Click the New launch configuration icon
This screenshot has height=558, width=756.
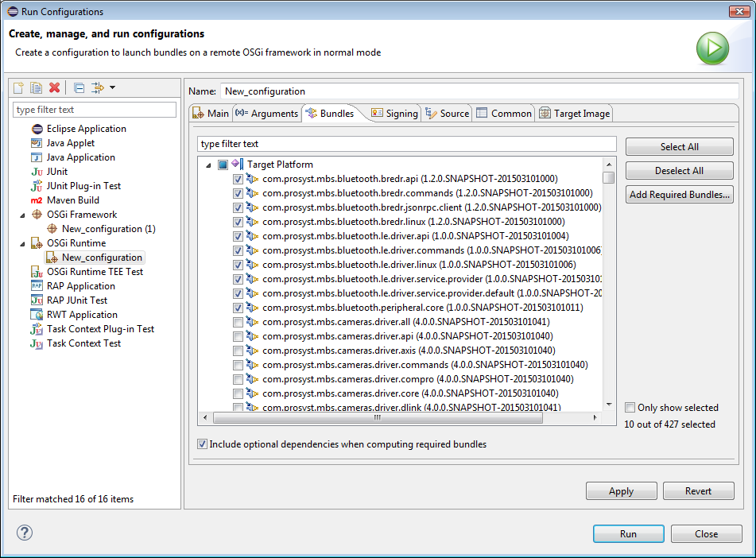pyautogui.click(x=19, y=87)
